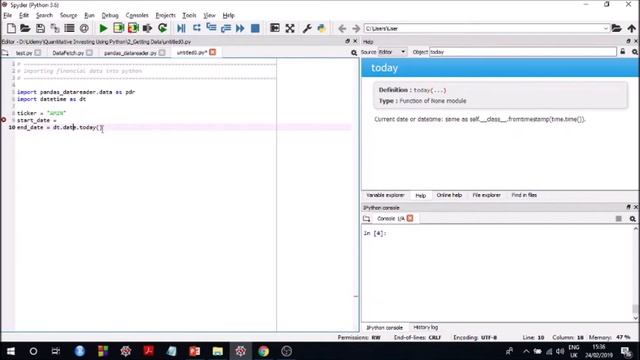Close the DataFetch.py tab

(x=89, y=53)
